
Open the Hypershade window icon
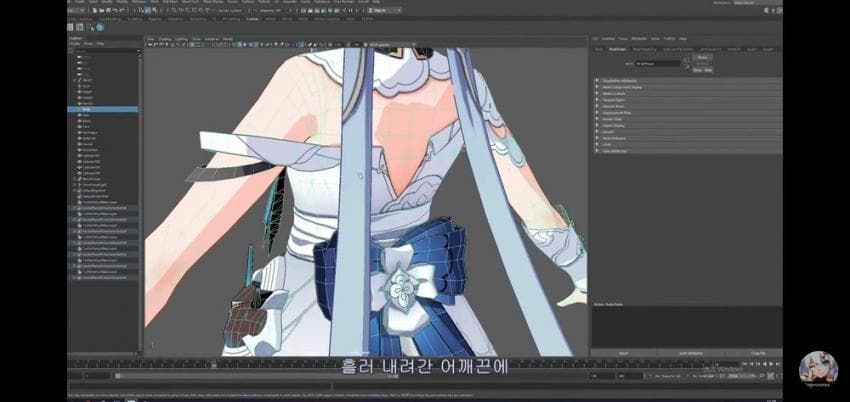(330, 10)
